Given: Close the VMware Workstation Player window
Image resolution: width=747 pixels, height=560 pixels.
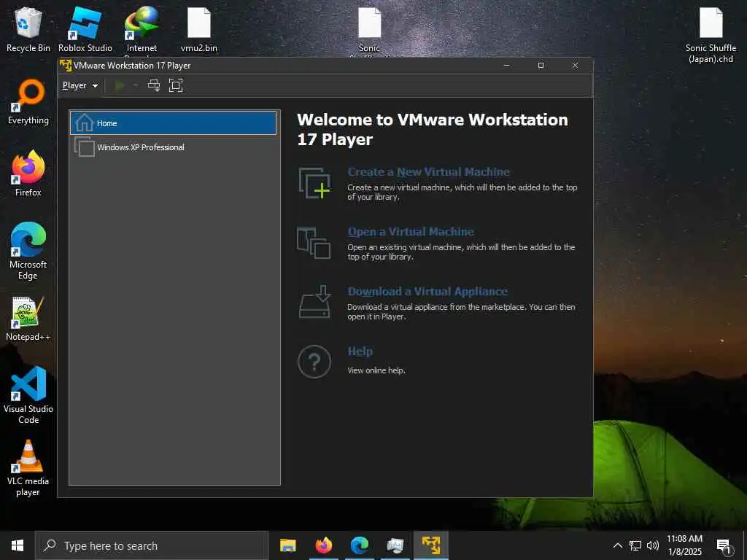Looking at the screenshot, I should pyautogui.click(x=575, y=65).
